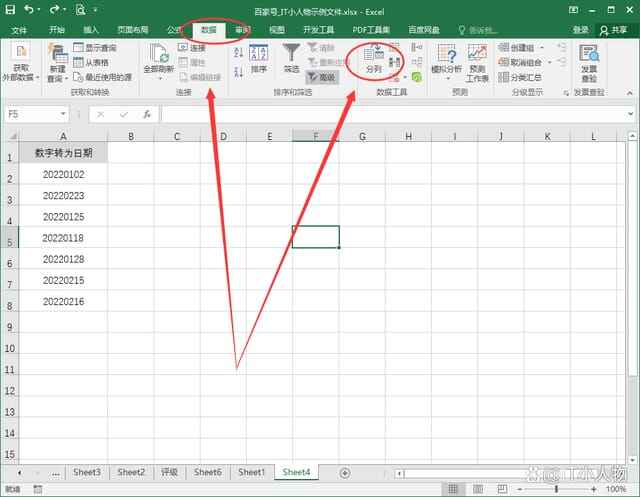
Task: Show queries with 显示查询
Action: click(x=95, y=47)
